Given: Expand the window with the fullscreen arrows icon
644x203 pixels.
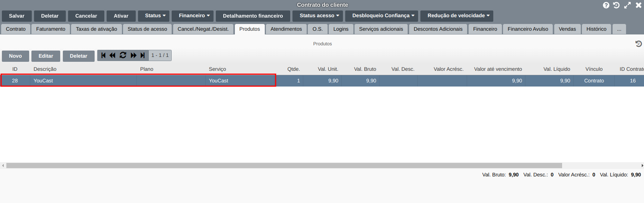Looking at the screenshot, I should click(628, 5).
